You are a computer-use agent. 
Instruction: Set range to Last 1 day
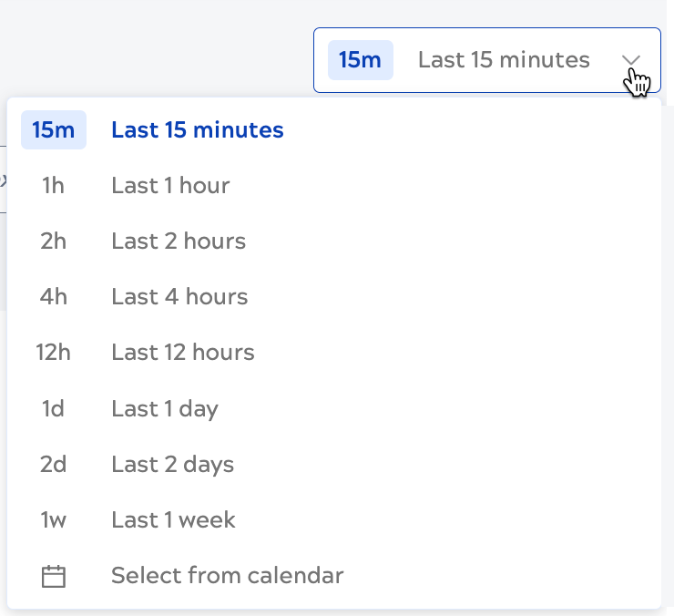[165, 409]
